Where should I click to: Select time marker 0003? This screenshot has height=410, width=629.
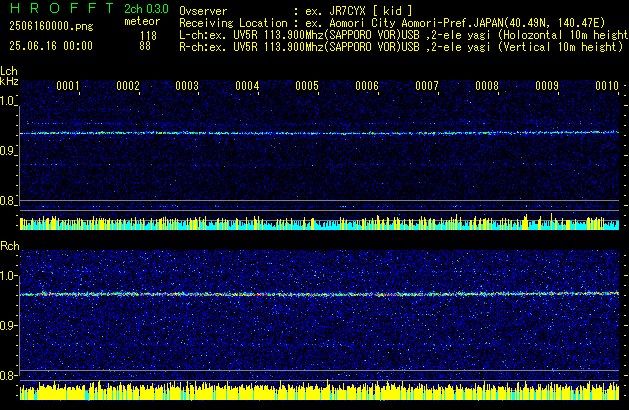click(x=187, y=86)
